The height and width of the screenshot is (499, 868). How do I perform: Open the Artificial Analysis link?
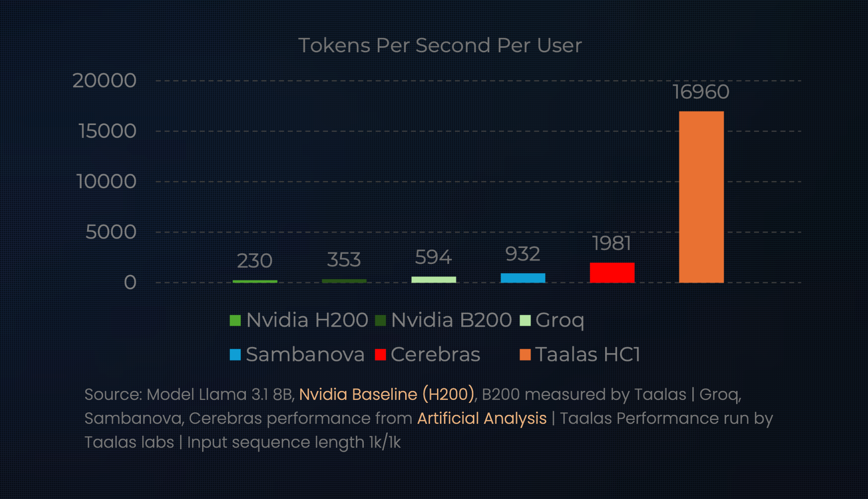[482, 418]
